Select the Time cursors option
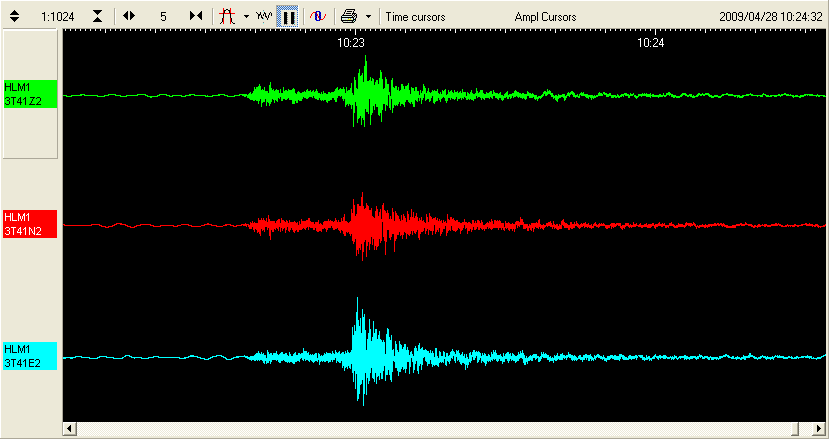Viewport: 830px width, 440px height. click(417, 16)
